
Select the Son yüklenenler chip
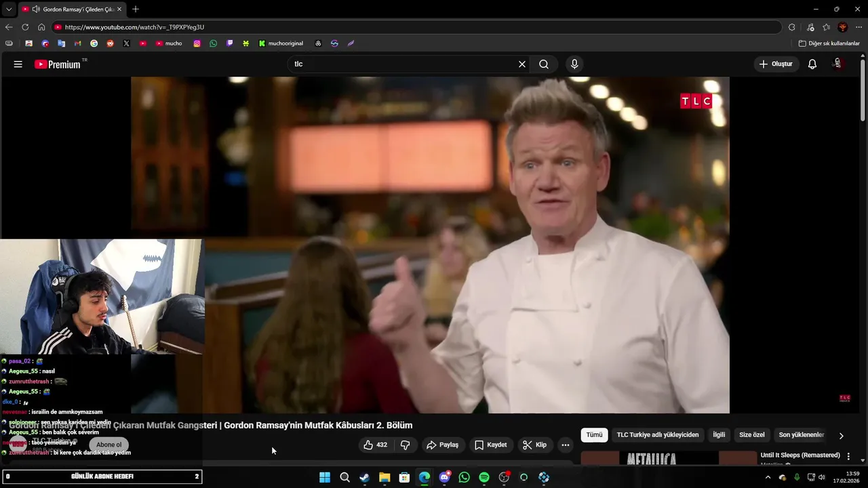(802, 435)
